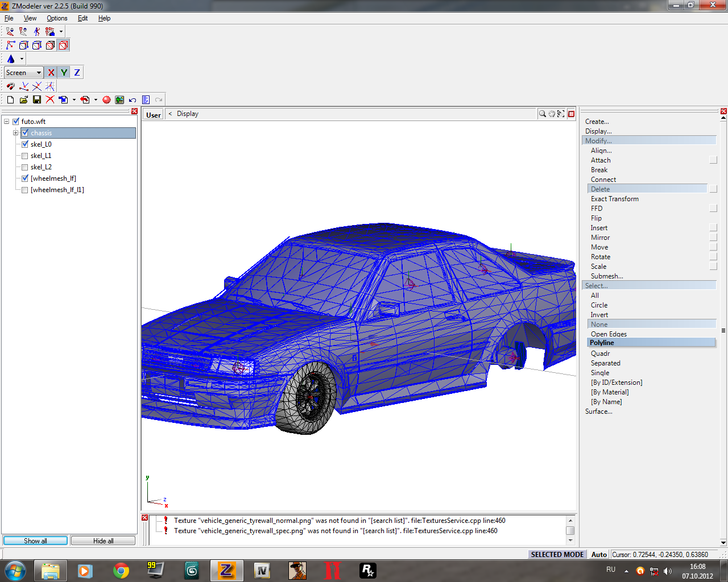Click the Exact Transform command
The image size is (728, 582).
coord(614,199)
